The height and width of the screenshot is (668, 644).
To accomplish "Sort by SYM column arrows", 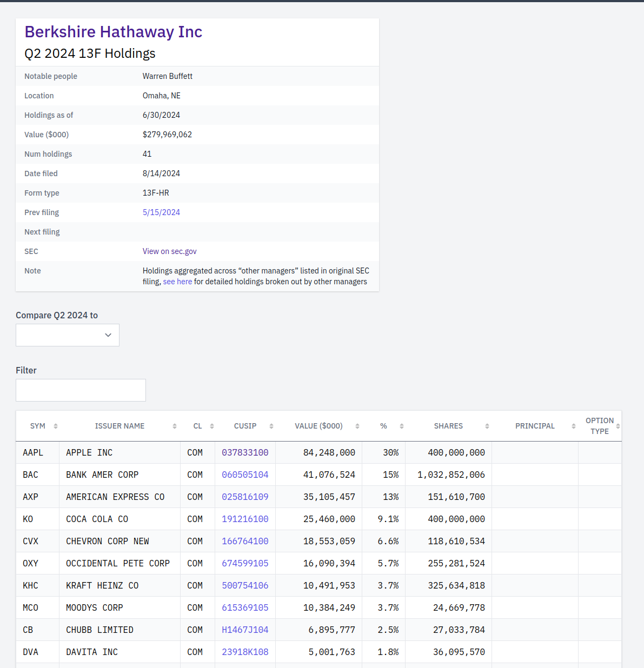I will click(x=56, y=426).
